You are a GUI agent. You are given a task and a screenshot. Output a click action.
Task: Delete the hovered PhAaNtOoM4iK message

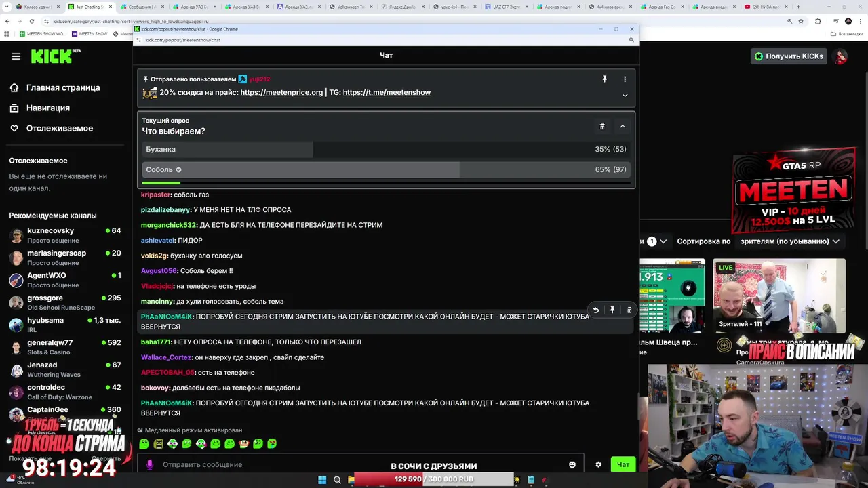(x=629, y=310)
